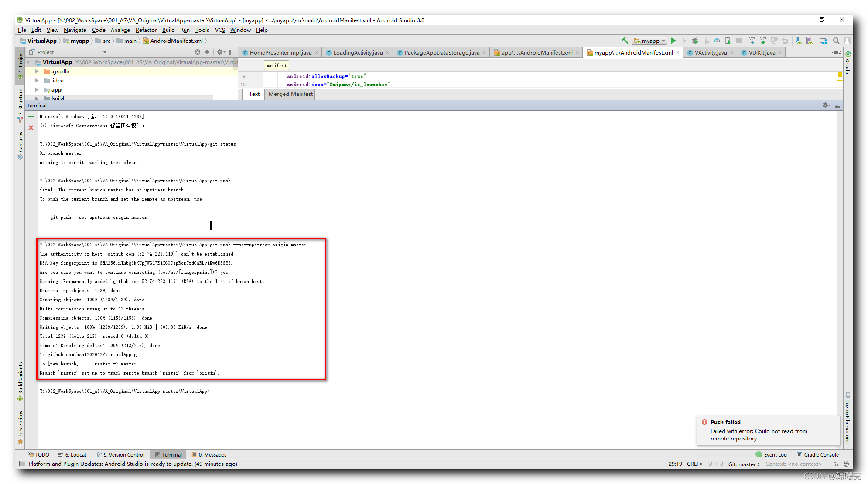Click the Search Everywhere magnifier icon
The width and height of the screenshot is (868, 484).
(x=836, y=41)
